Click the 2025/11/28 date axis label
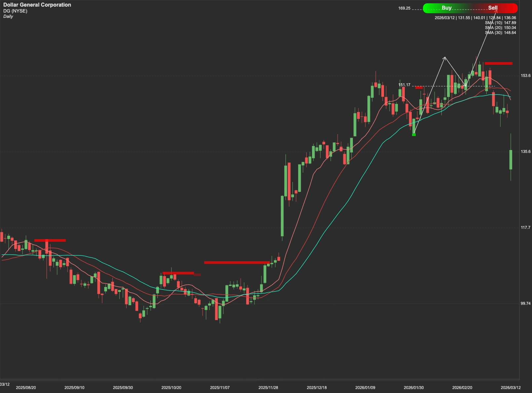This screenshot has height=393, width=532. (268, 388)
